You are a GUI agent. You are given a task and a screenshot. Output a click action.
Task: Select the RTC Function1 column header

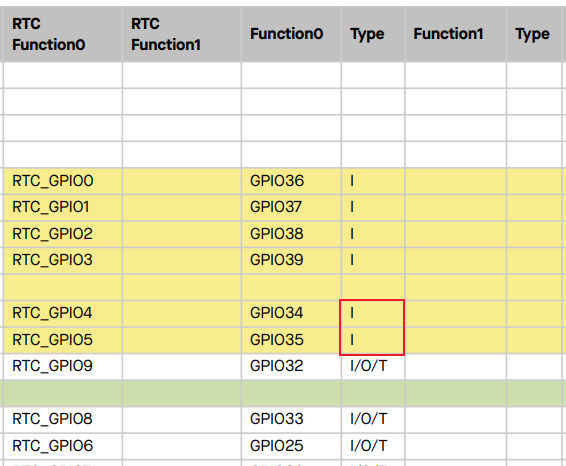click(x=182, y=34)
